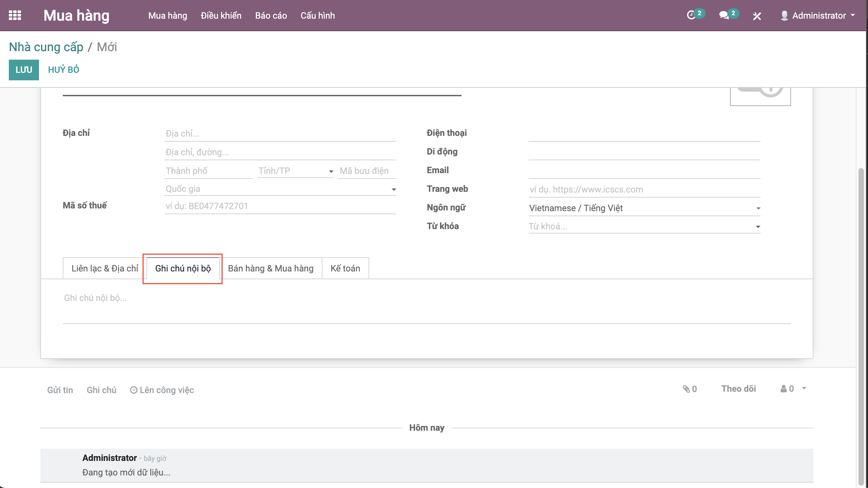Expand the Tỉnh/TP state dropdown
The height and width of the screenshot is (488, 868).
(x=331, y=171)
